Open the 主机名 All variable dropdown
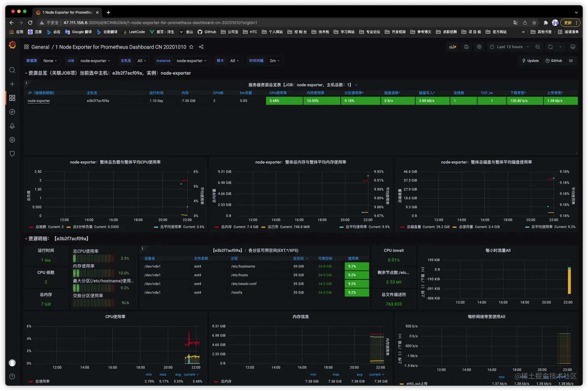The width and height of the screenshot is (588, 391). 142,61
